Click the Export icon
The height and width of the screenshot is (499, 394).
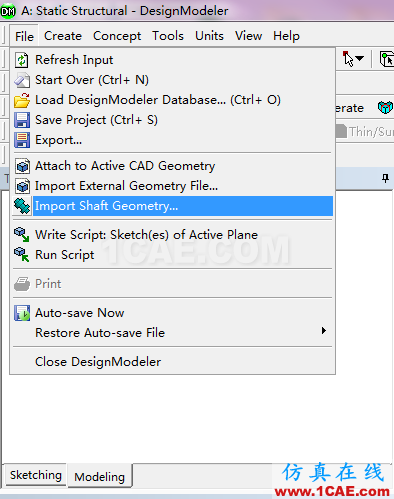pyautogui.click(x=22, y=140)
